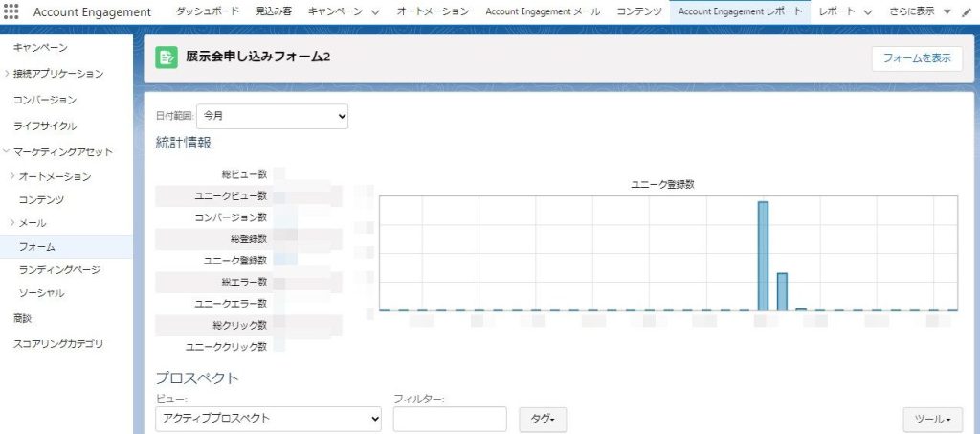This screenshot has width=980, height=434.
Task: Select コンテンツ in the left sidebar
Action: pos(41,200)
